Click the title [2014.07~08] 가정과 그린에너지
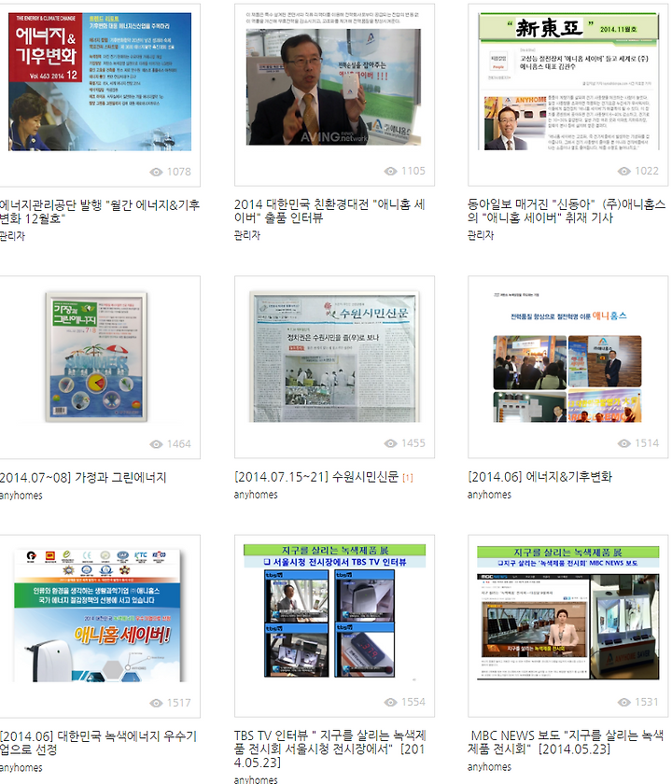 coord(83,478)
